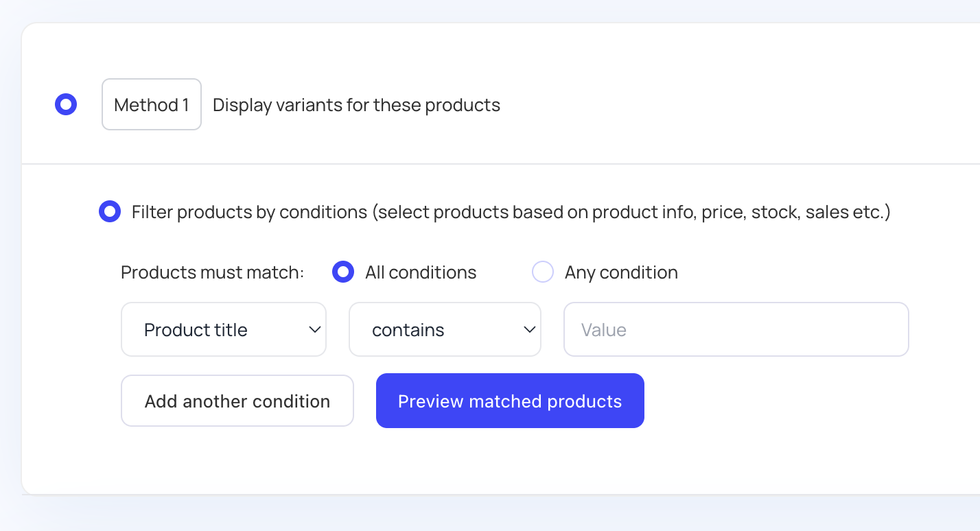Click the chevron arrow of contains select
The height and width of the screenshot is (531, 980).
pos(530,330)
